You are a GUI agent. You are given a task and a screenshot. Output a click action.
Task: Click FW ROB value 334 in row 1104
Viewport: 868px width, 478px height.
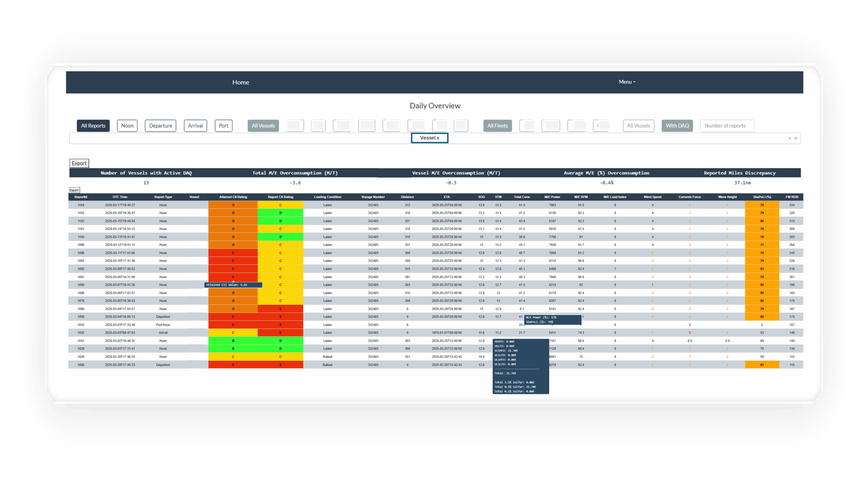(x=792, y=205)
